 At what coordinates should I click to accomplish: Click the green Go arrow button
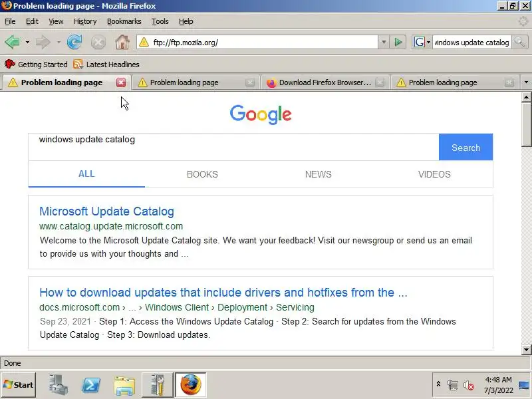398,43
